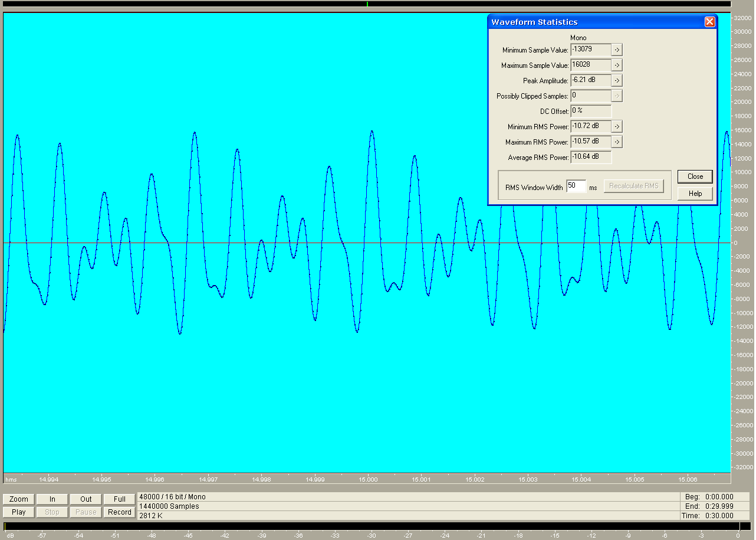Click the 16000 label on amplitude scale

[744, 130]
